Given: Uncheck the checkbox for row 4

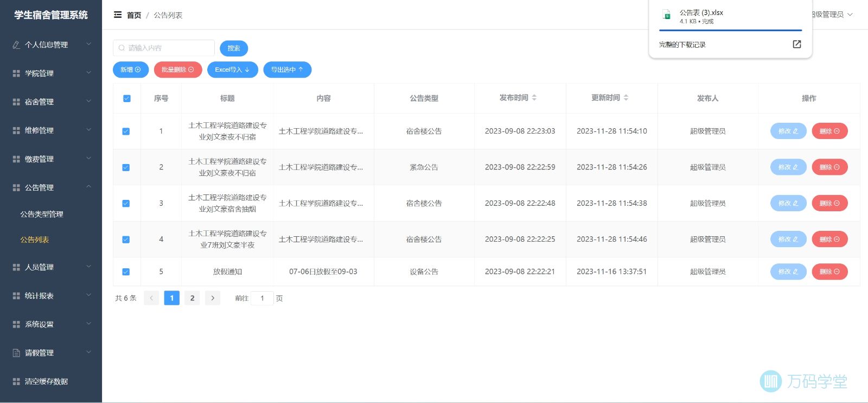Looking at the screenshot, I should coord(126,240).
